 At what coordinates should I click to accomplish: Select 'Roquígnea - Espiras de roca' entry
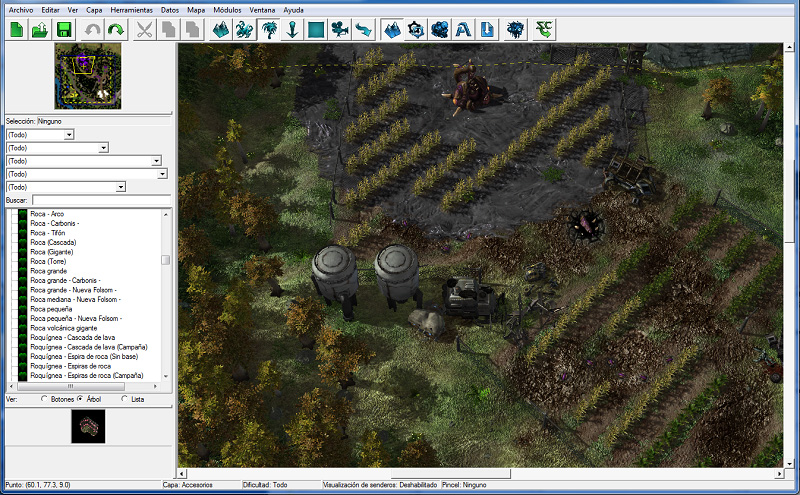click(x=70, y=366)
